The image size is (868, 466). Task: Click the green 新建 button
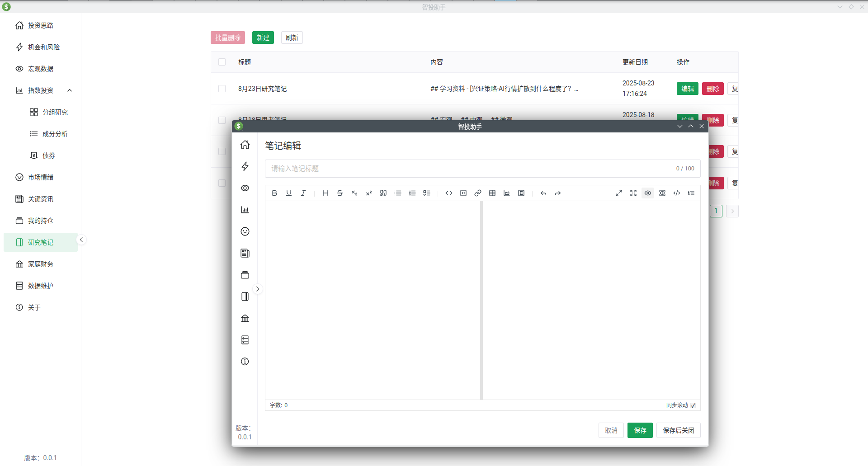tap(263, 38)
